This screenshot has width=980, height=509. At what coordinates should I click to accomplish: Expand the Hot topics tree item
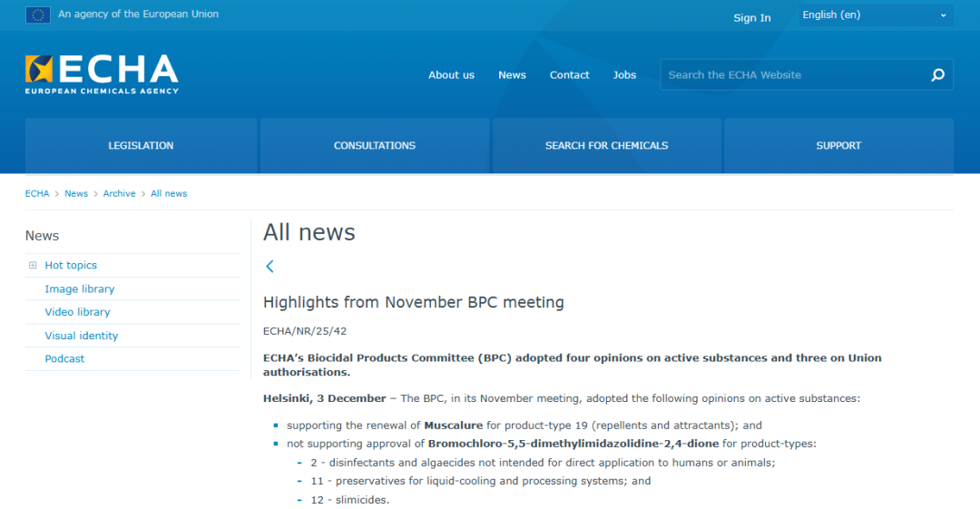pos(33,265)
